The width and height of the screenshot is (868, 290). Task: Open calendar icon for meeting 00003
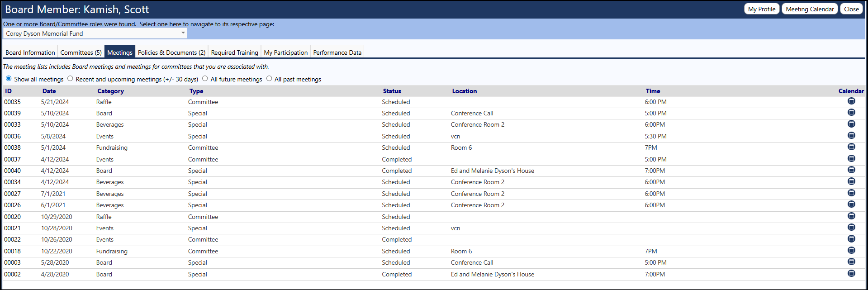tap(851, 261)
